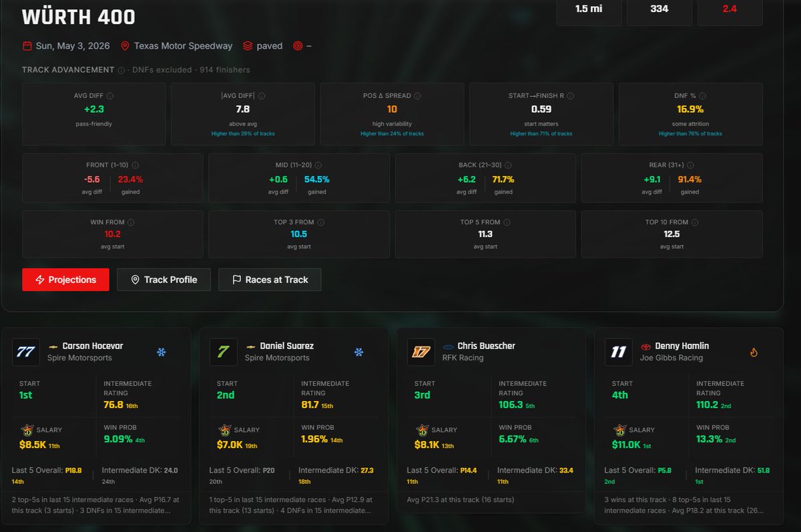The height and width of the screenshot is (532, 801).
Task: Click 'Higher than 76% of tracks' text
Action: point(690,134)
